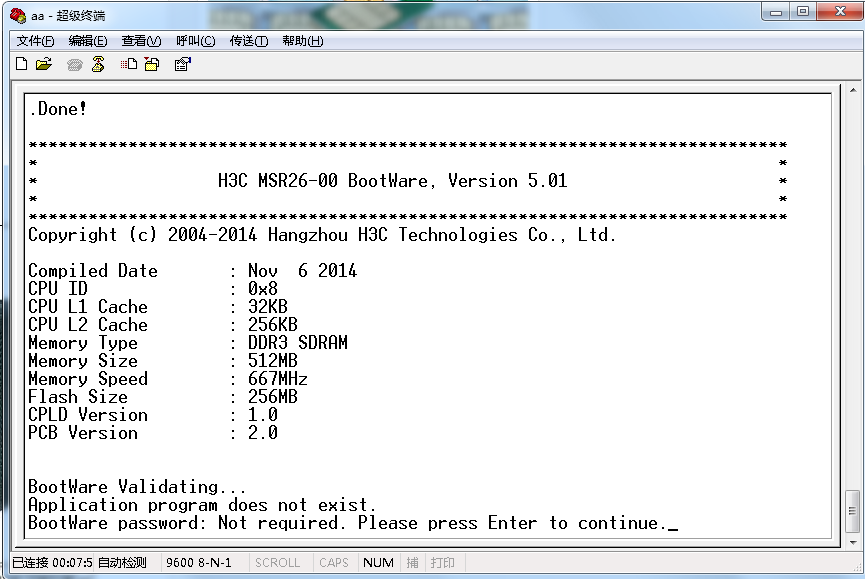Click the HyperTerminal app icon in title bar
The width and height of the screenshot is (865, 579).
[18, 15]
